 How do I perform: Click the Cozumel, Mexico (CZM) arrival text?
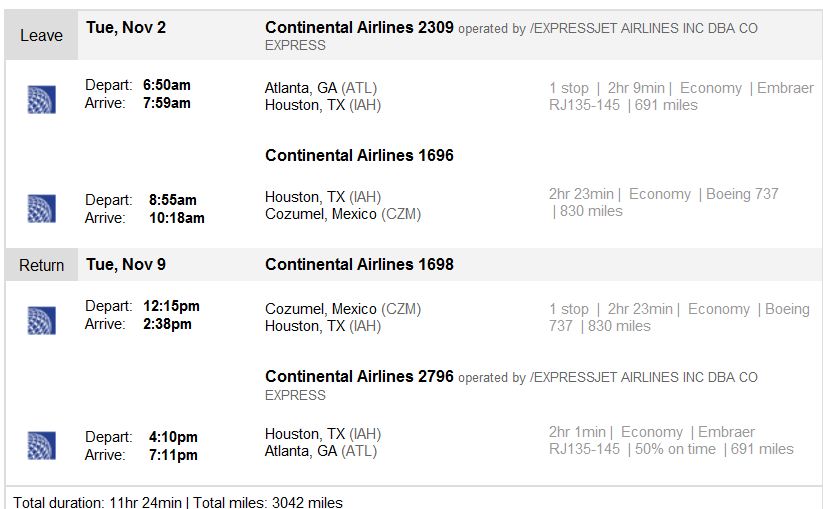point(343,214)
